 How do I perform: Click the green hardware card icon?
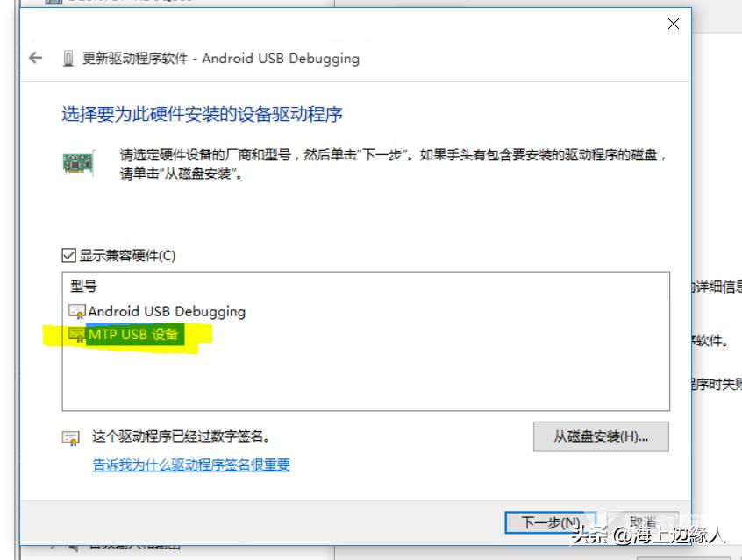click(x=79, y=163)
